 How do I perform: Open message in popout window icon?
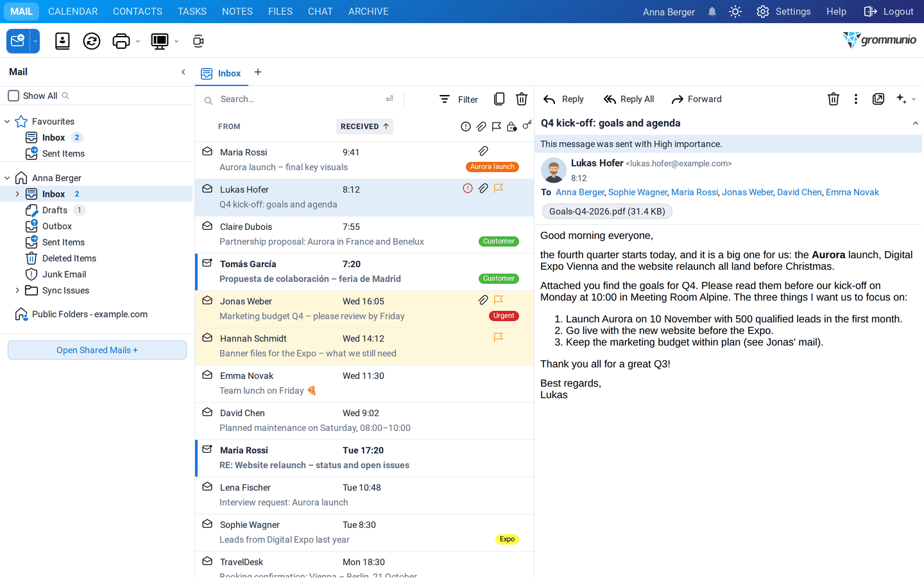point(878,99)
